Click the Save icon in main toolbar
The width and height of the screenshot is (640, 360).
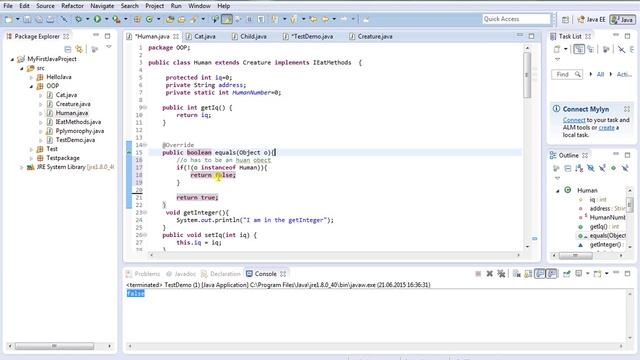point(27,19)
